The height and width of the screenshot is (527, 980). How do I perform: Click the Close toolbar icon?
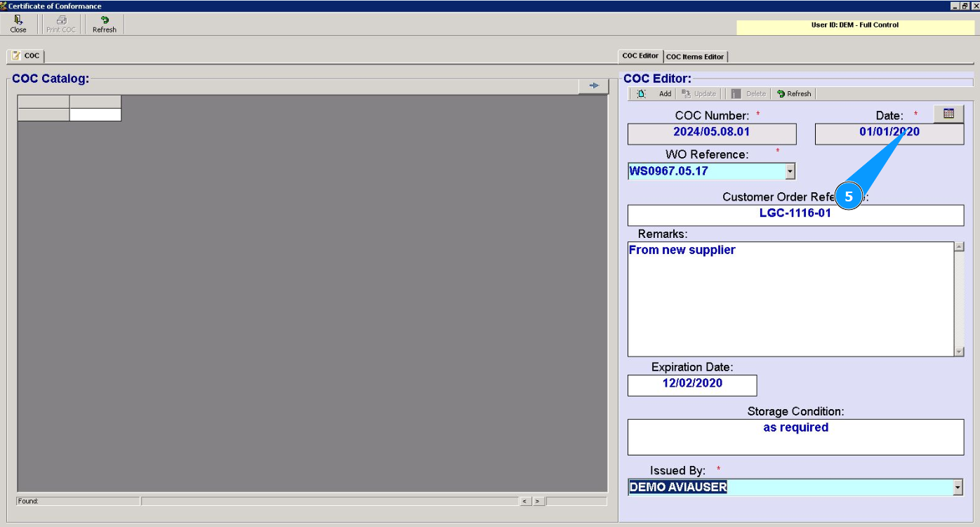coord(18,25)
